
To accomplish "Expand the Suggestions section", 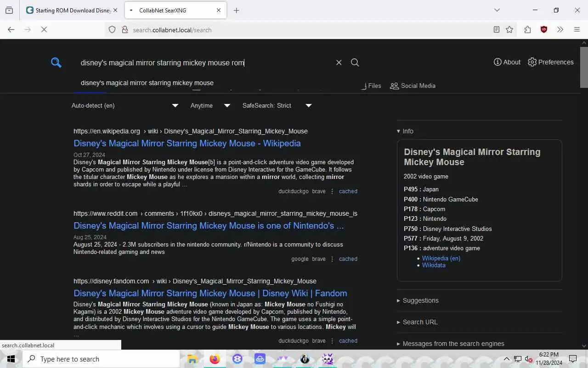I will pyautogui.click(x=418, y=300).
